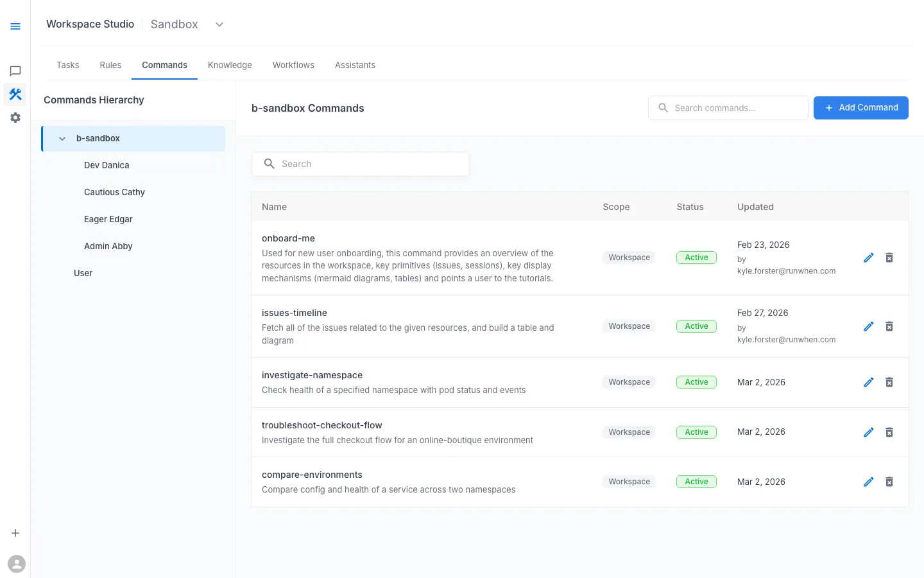
Task: Click the plus icon at sidebar bottom
Action: tap(15, 532)
